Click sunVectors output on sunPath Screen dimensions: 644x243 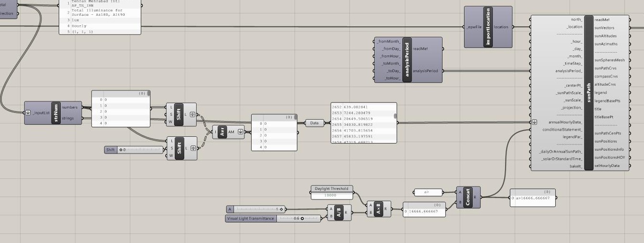click(604, 28)
